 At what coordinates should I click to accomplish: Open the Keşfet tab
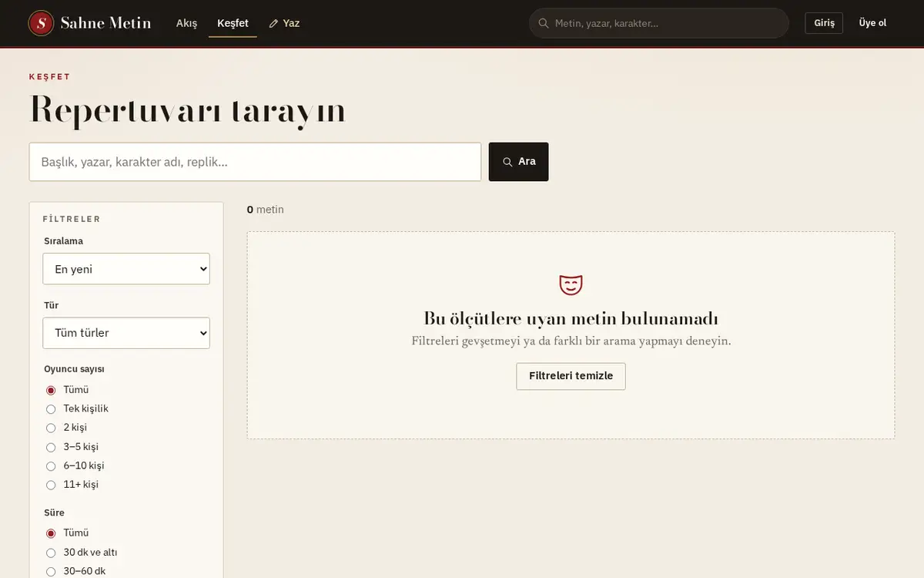(x=233, y=23)
